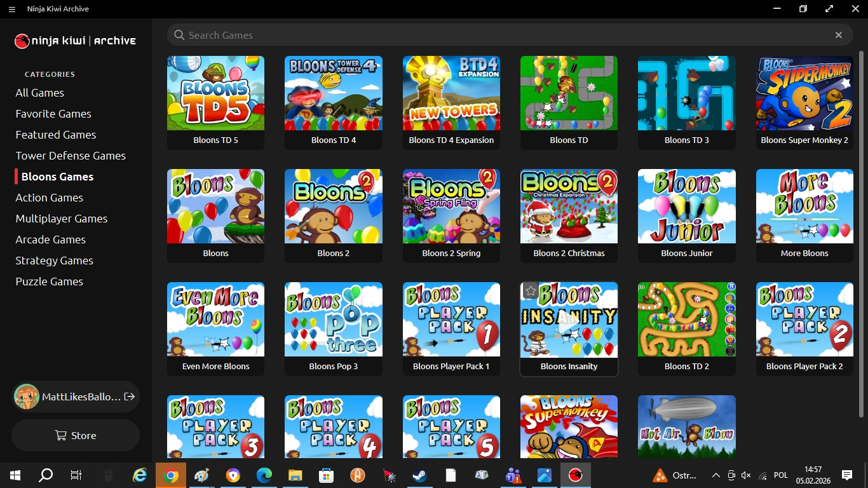Screen dimensions: 868x488
Task: Open the All Games category link
Action: pos(40,93)
